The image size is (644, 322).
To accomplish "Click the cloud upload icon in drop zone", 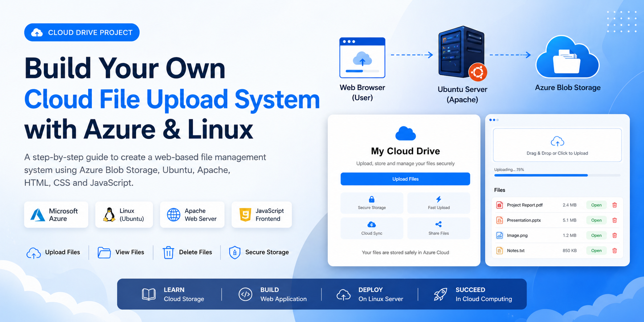I will pyautogui.click(x=557, y=141).
